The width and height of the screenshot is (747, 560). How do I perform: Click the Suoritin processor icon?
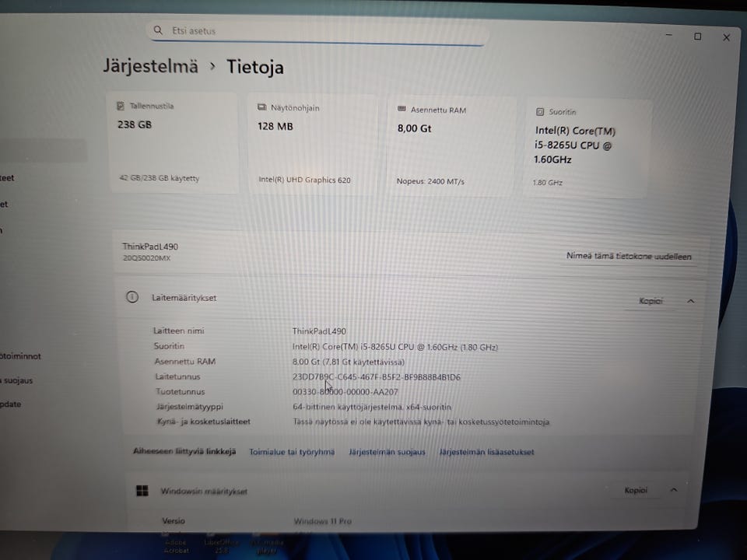coord(540,112)
